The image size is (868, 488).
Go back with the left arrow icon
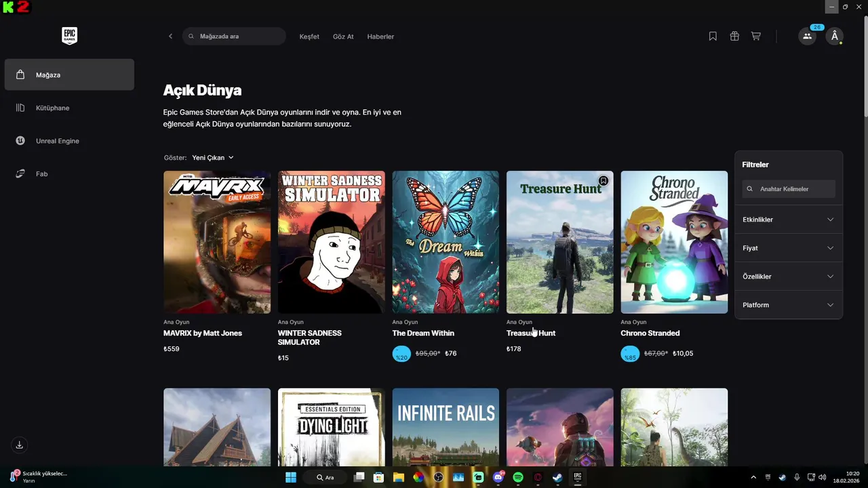pyautogui.click(x=170, y=36)
